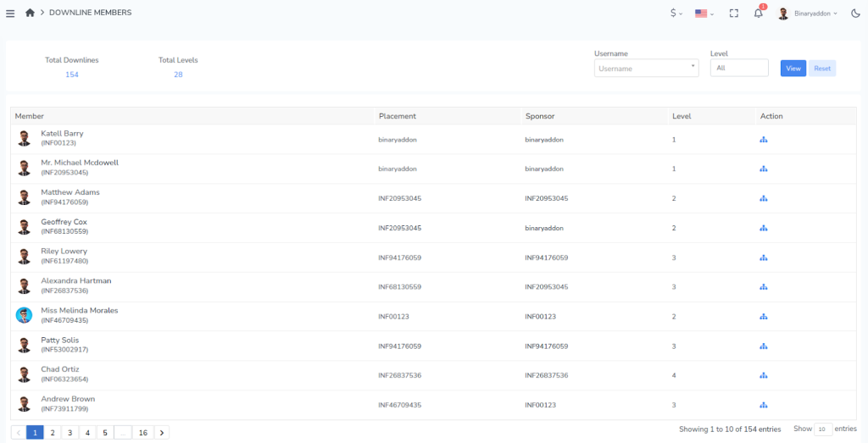Image resolution: width=868 pixels, height=443 pixels.
Task: Click tree action icon for Chad Ortiz
Action: tap(764, 375)
